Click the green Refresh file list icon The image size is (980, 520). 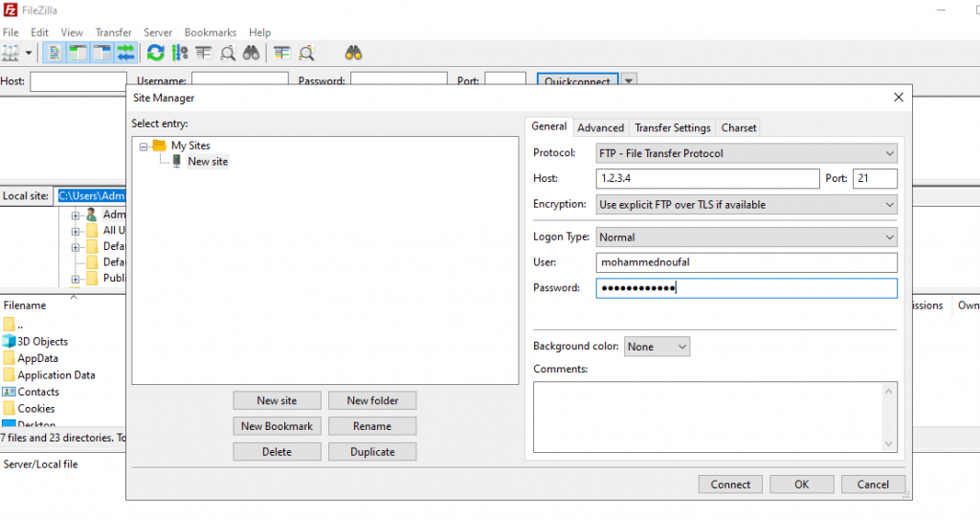155,54
